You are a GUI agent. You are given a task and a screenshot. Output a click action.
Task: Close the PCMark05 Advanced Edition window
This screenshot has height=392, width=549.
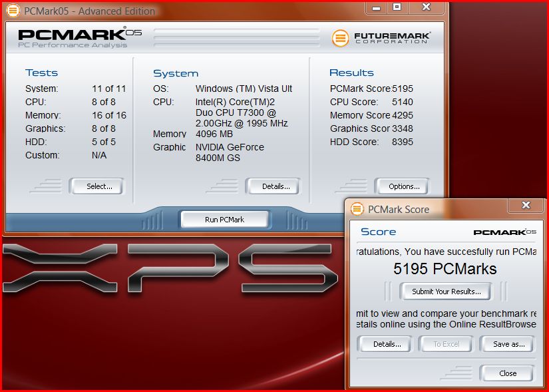426,7
